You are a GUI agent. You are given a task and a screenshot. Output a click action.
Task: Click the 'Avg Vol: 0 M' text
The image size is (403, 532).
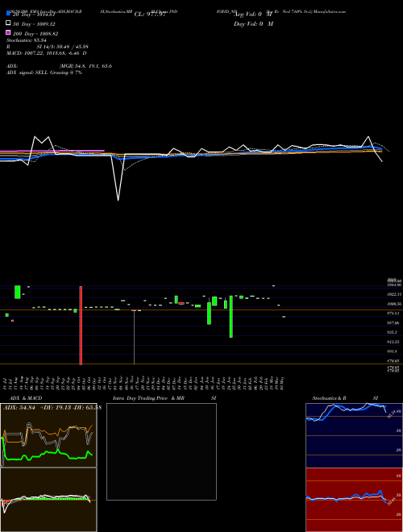tap(253, 15)
